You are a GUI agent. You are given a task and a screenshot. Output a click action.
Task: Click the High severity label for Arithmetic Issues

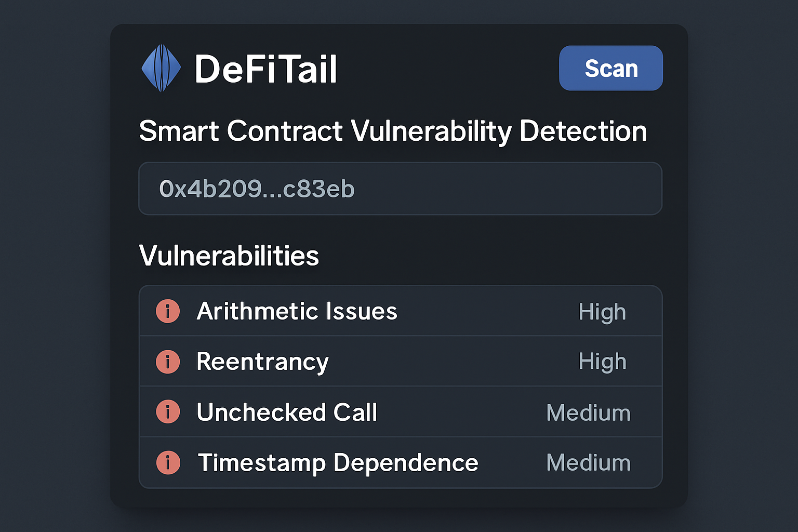pos(602,311)
